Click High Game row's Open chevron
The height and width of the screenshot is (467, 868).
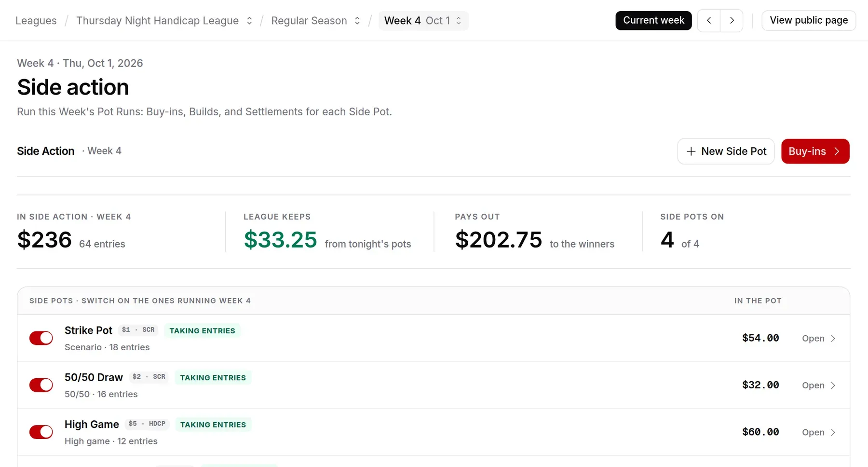pyautogui.click(x=833, y=432)
